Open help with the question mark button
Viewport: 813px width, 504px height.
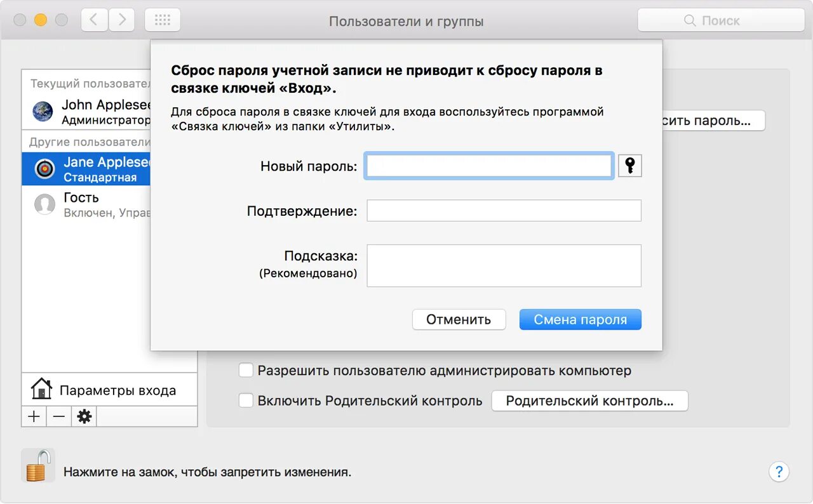tap(779, 472)
